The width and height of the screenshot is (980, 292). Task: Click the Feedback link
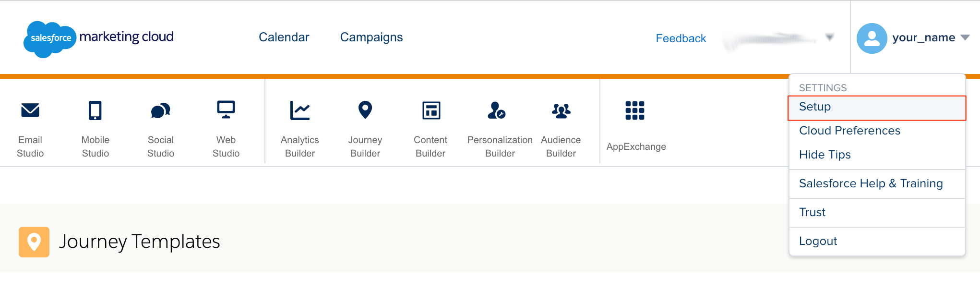tap(681, 38)
